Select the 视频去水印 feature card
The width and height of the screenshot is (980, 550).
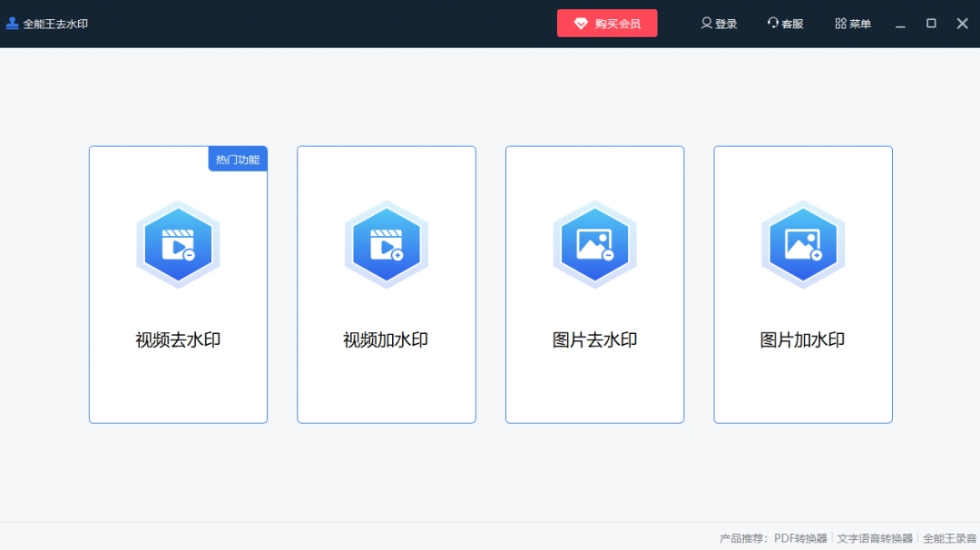tap(178, 284)
